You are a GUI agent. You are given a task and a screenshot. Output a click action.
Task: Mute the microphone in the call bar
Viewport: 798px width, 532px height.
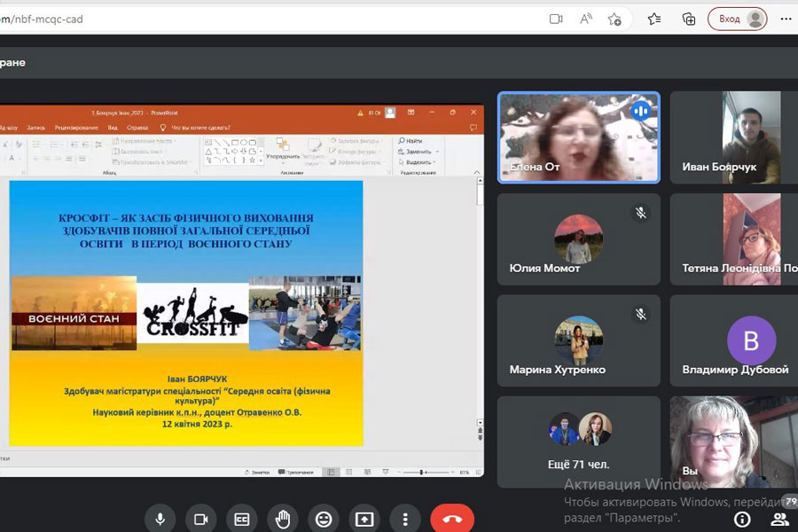(160, 519)
